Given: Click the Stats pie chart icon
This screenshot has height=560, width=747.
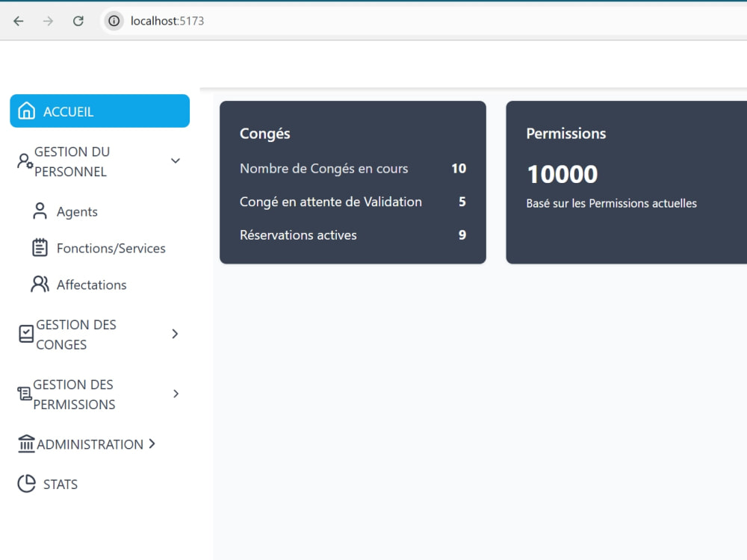Looking at the screenshot, I should point(27,483).
